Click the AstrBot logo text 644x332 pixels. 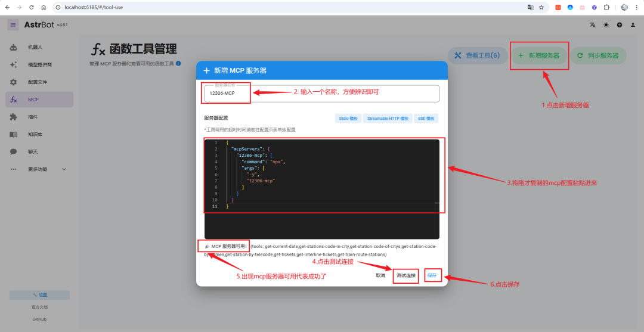[x=39, y=24]
